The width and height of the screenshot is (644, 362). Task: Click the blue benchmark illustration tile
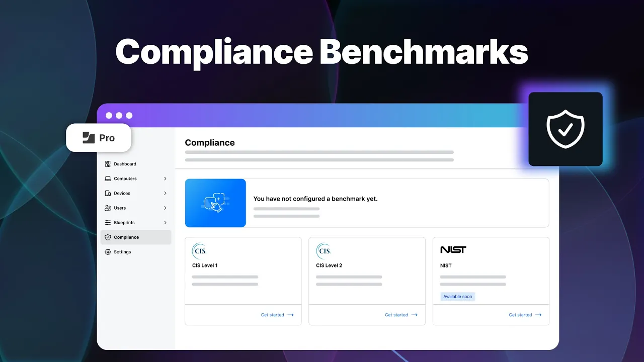coord(215,203)
